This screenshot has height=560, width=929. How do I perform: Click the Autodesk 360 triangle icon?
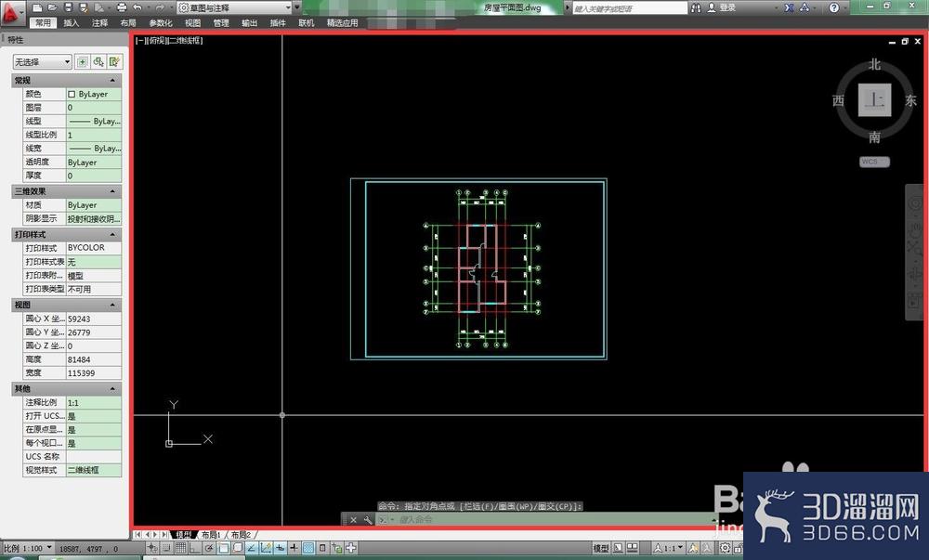coord(805,7)
